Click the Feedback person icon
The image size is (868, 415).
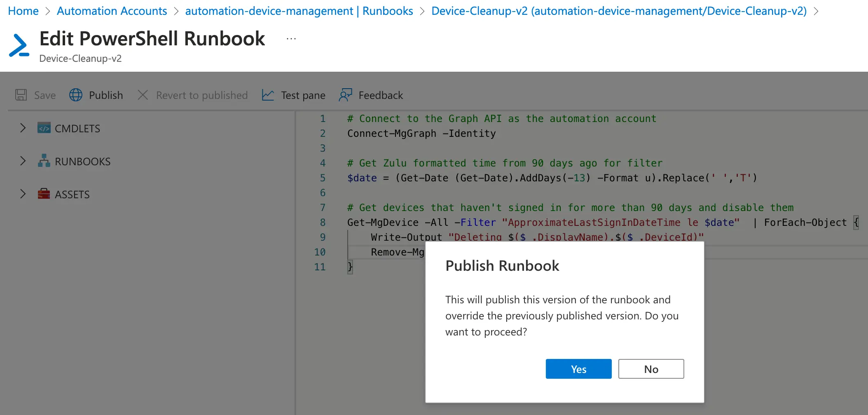[345, 95]
